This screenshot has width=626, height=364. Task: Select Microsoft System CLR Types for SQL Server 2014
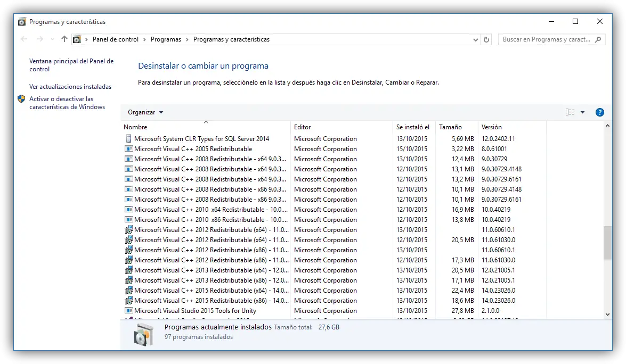coord(334,139)
